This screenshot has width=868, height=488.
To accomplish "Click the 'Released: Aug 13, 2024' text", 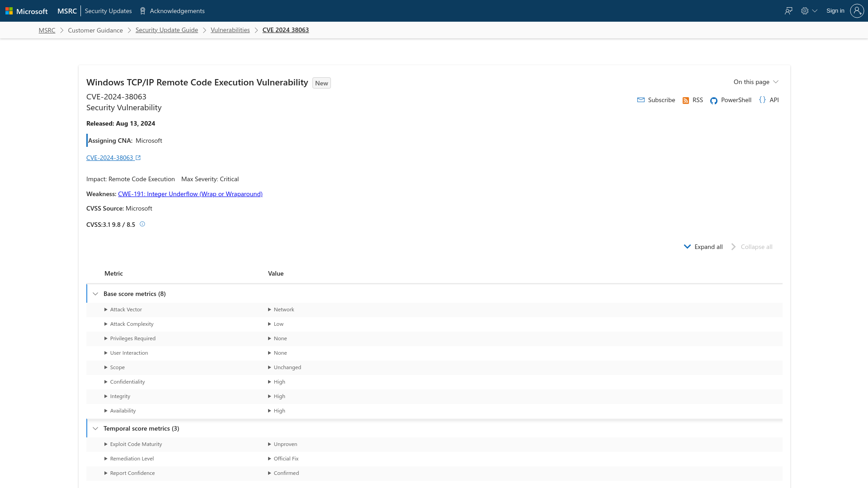I will click(x=121, y=123).
